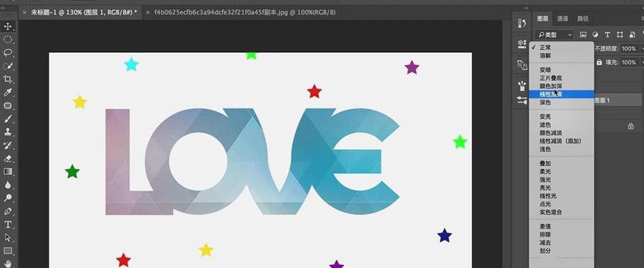Choose 线性光 blend mode
644x268 pixels.
pyautogui.click(x=561, y=196)
